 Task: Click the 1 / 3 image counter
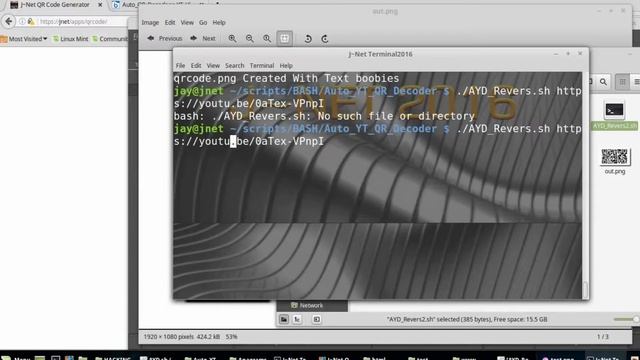tap(602, 337)
